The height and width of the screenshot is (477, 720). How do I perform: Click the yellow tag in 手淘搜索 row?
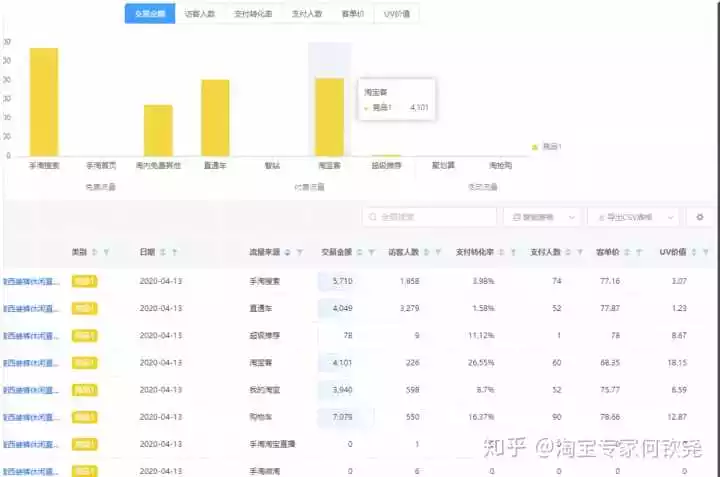[84, 281]
